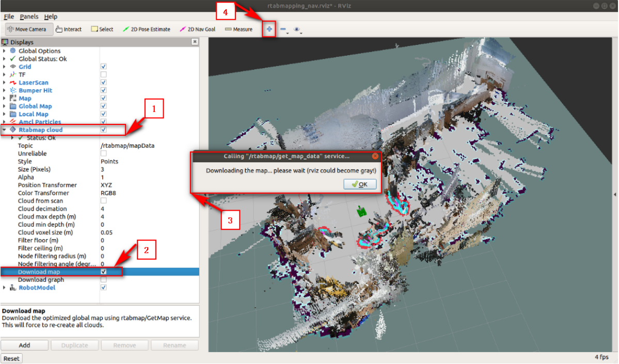Toggle the Download map checkbox
Screen dimensions: 619x364
(x=104, y=272)
